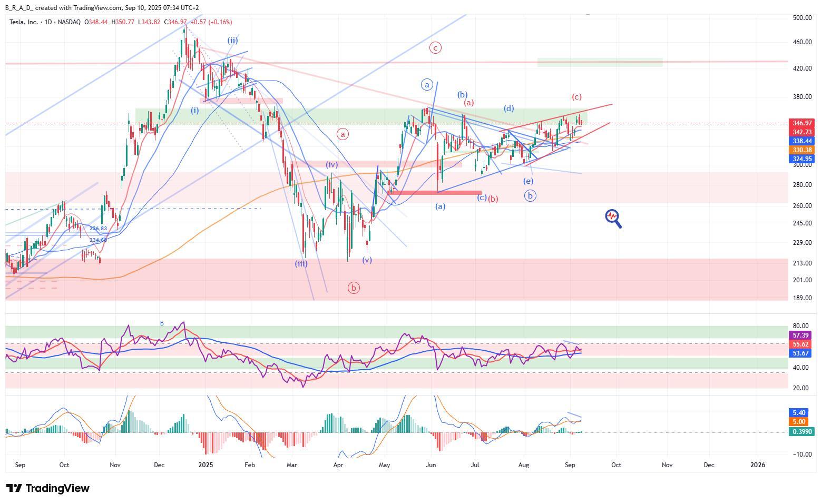Screen dimensions: 822x504
Task: Click the high value H350.77
Action: 123,22
